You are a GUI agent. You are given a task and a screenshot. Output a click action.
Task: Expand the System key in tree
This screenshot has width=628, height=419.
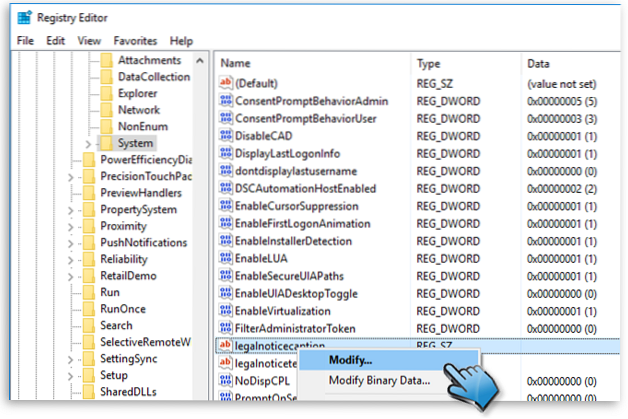tap(91, 143)
